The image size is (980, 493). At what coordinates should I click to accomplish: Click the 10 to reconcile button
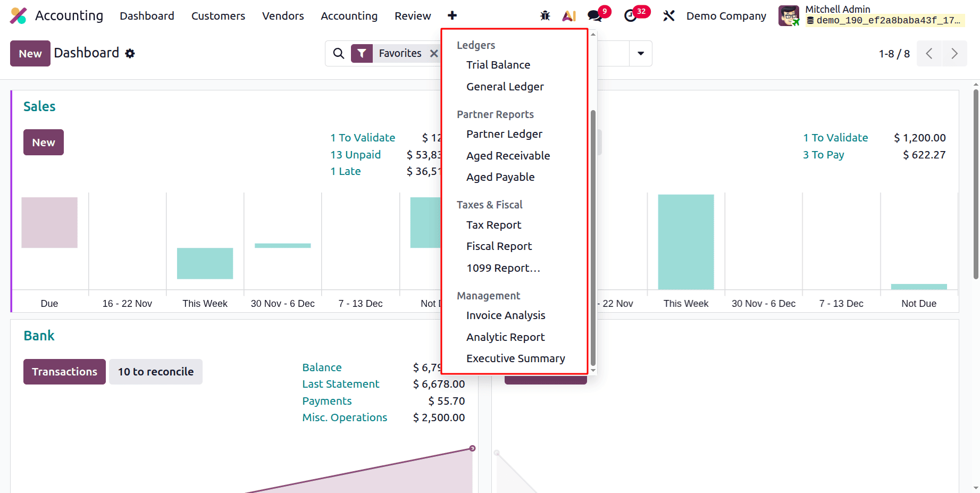pyautogui.click(x=156, y=372)
